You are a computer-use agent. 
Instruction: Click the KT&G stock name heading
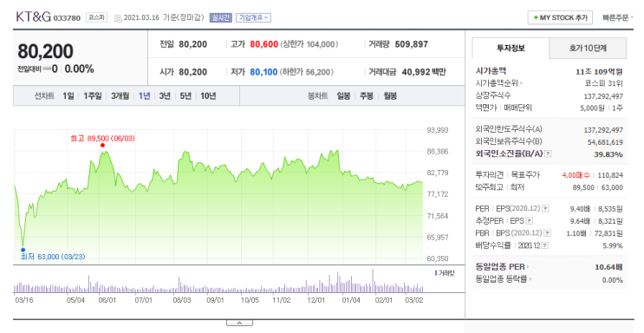coord(33,16)
